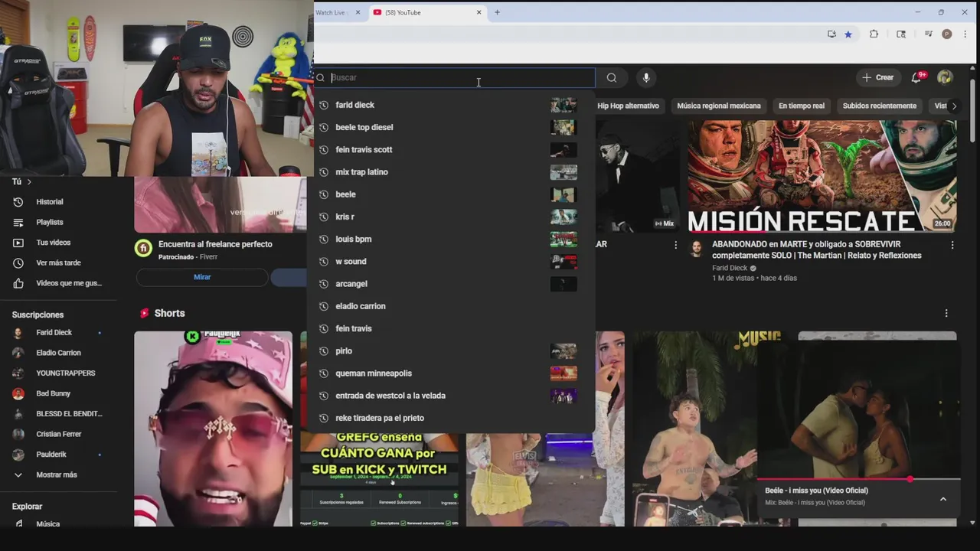Open GREFG enseña Short thumbnail
The height and width of the screenshot is (551, 980).
(x=379, y=480)
